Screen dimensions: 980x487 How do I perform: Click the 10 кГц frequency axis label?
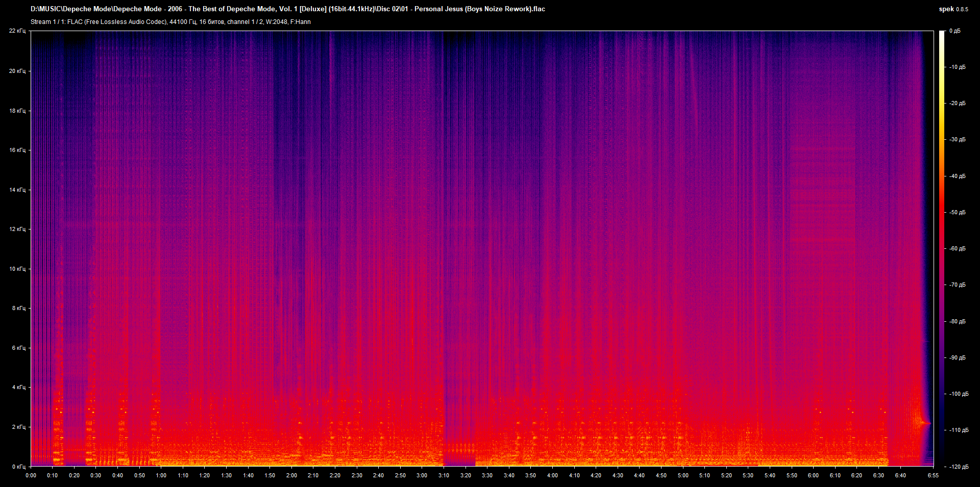click(17, 269)
